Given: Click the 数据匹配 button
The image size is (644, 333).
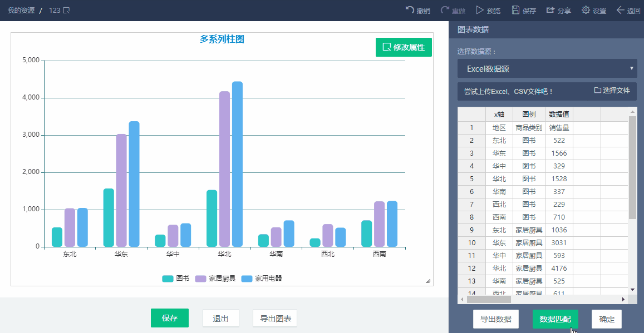Looking at the screenshot, I should click(x=555, y=319).
